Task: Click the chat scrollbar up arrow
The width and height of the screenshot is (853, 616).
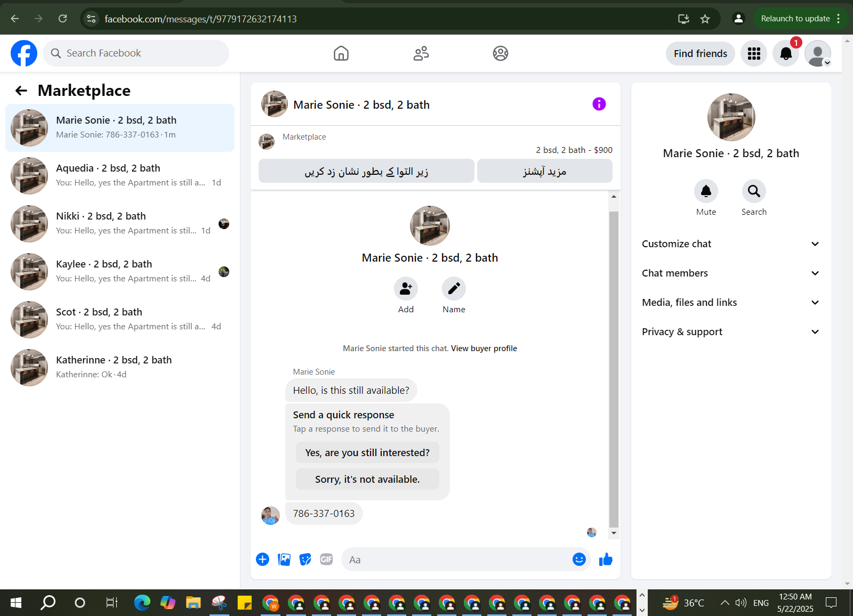Action: pos(614,197)
